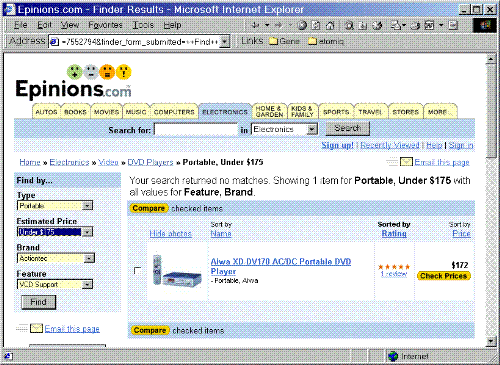Open the Gene links folder
Screen dimensions: 500x365
pos(285,41)
